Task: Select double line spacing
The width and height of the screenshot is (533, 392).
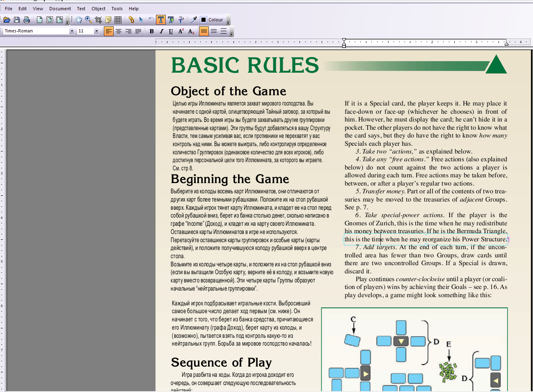Action: (224, 31)
